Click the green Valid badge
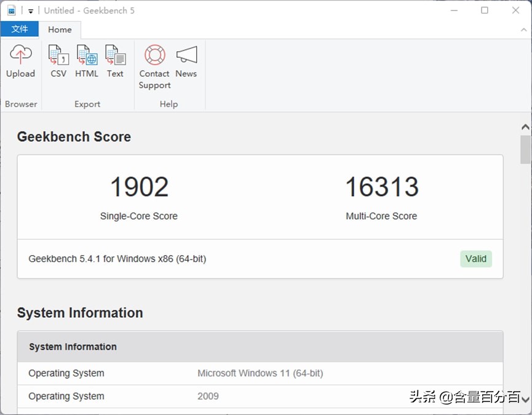This screenshot has width=532, height=415. [475, 259]
